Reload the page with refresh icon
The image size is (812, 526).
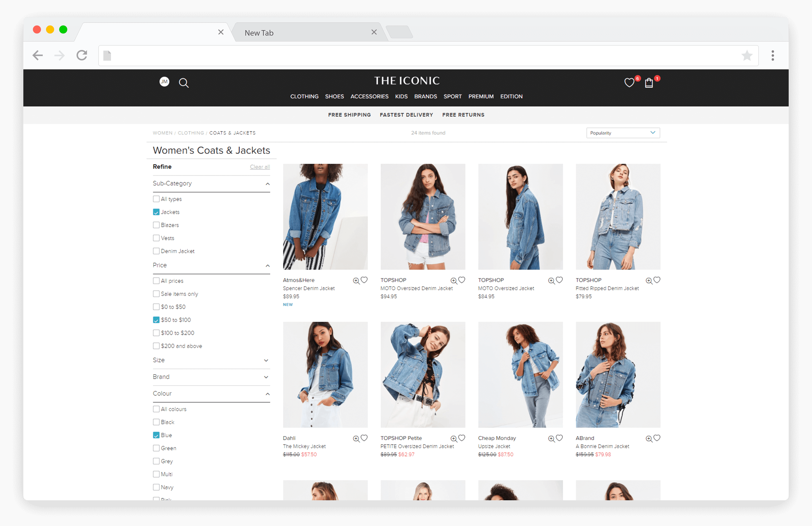(x=82, y=55)
